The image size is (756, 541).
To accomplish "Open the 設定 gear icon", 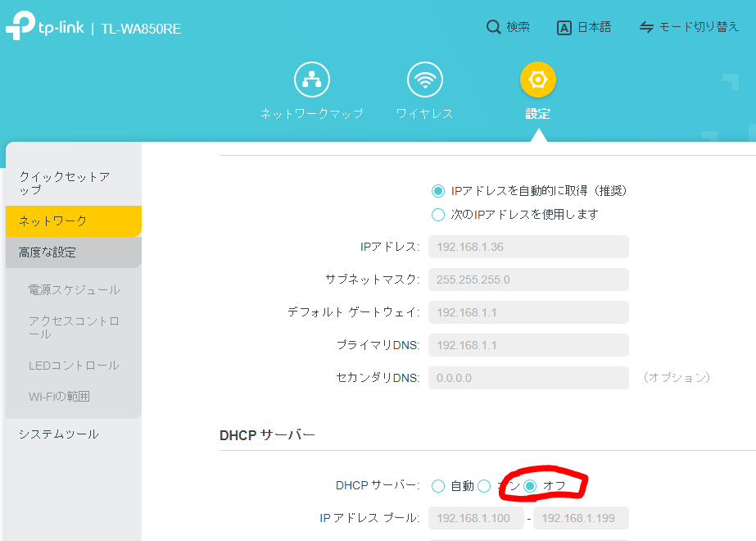I will coord(537,80).
